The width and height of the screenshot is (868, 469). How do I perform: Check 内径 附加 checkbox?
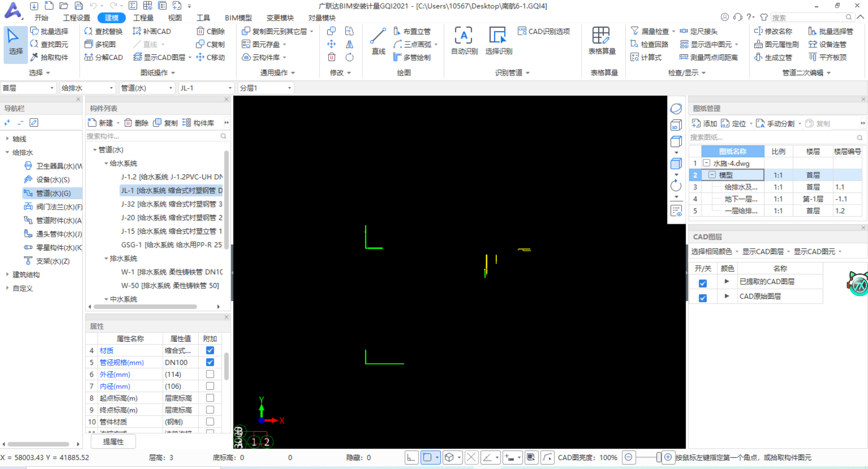210,386
